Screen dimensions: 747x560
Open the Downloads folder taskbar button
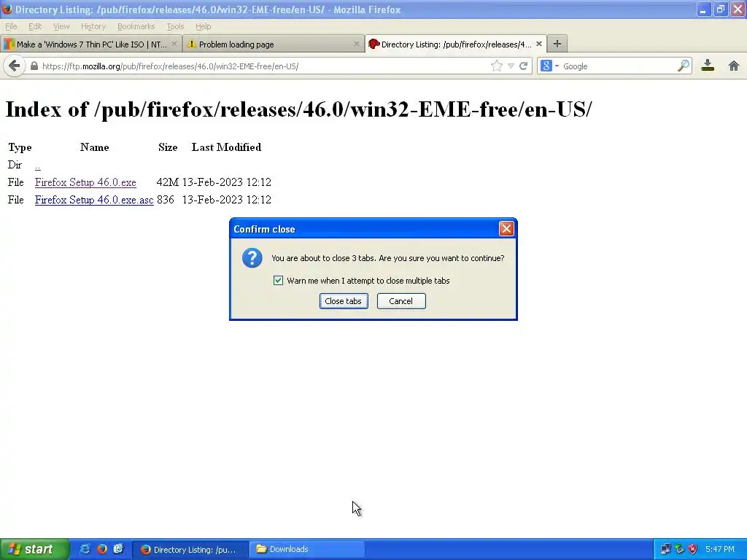pos(307,550)
